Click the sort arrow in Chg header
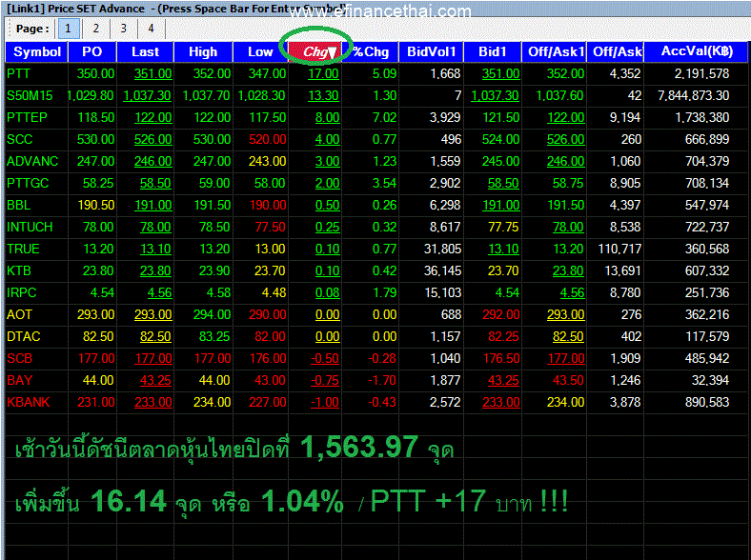751x560 pixels. [332, 52]
